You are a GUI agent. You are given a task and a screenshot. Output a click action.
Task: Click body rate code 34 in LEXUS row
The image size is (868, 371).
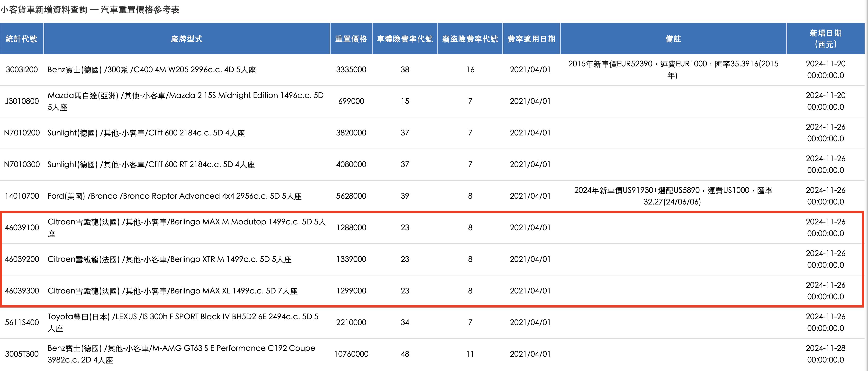[x=405, y=323]
